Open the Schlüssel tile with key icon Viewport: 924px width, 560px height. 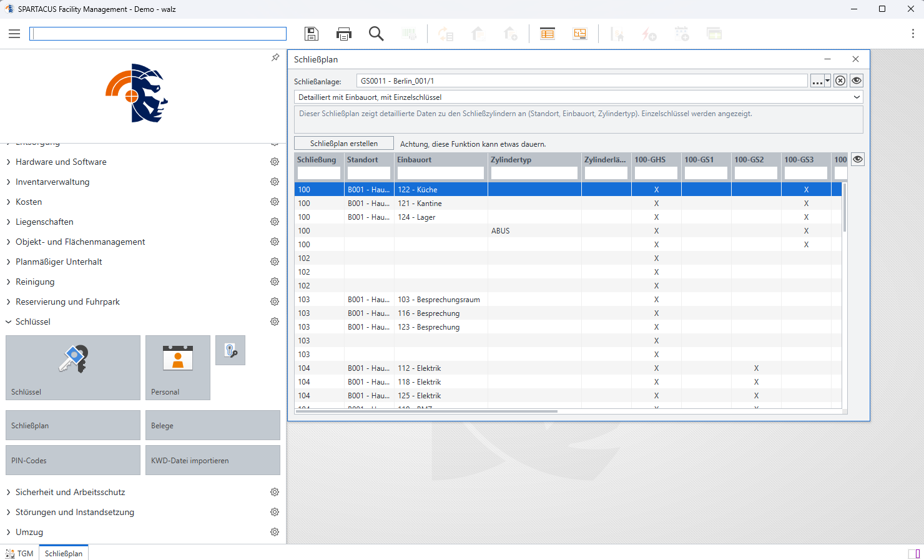[x=73, y=367]
